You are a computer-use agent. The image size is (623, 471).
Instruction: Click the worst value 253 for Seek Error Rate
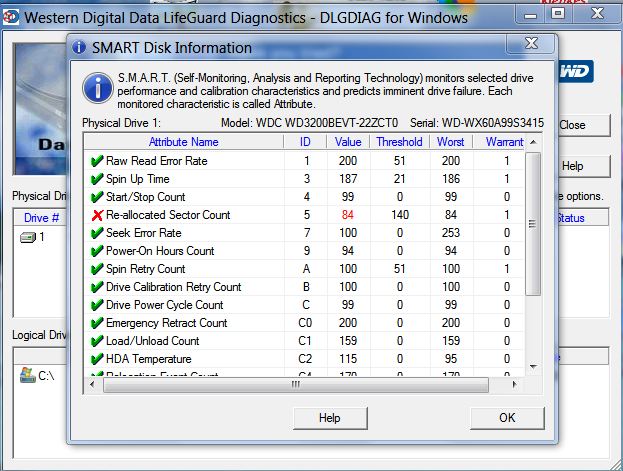(451, 233)
